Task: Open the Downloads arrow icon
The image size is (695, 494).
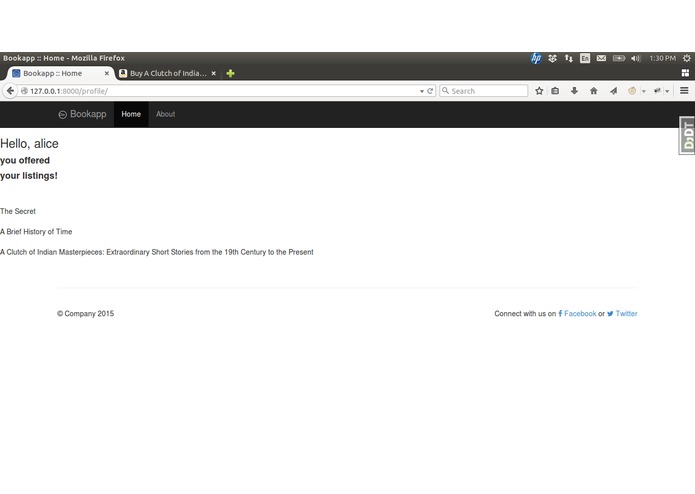Action: [574, 91]
